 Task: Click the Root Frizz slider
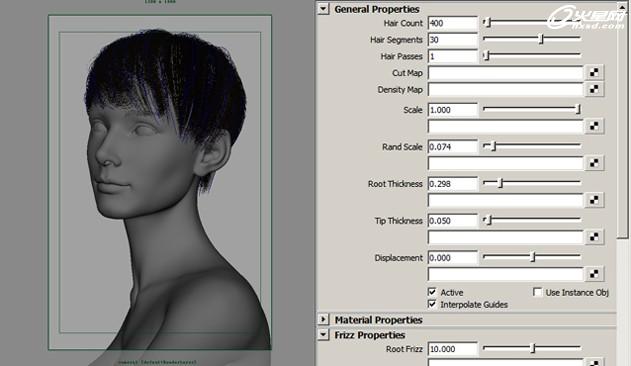pyautogui.click(x=532, y=348)
